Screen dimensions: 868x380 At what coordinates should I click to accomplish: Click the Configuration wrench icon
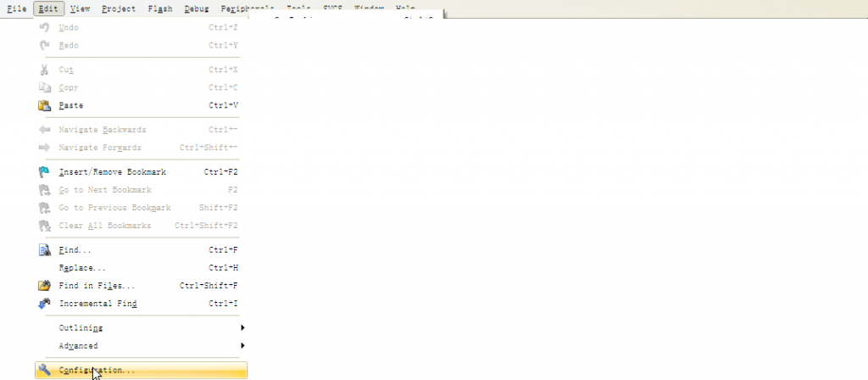(x=45, y=370)
